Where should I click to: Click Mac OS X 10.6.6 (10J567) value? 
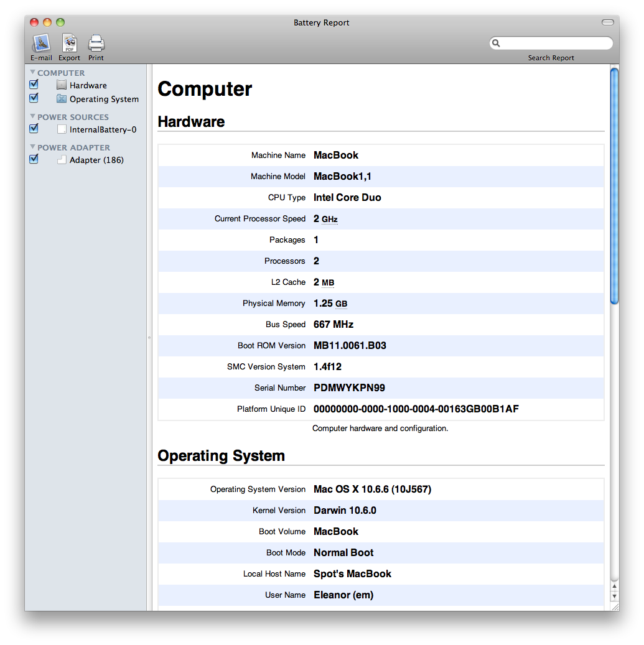pos(373,489)
